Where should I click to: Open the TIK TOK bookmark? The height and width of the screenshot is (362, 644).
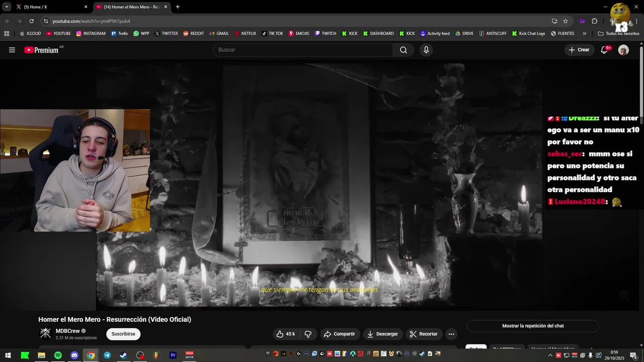pyautogui.click(x=272, y=34)
